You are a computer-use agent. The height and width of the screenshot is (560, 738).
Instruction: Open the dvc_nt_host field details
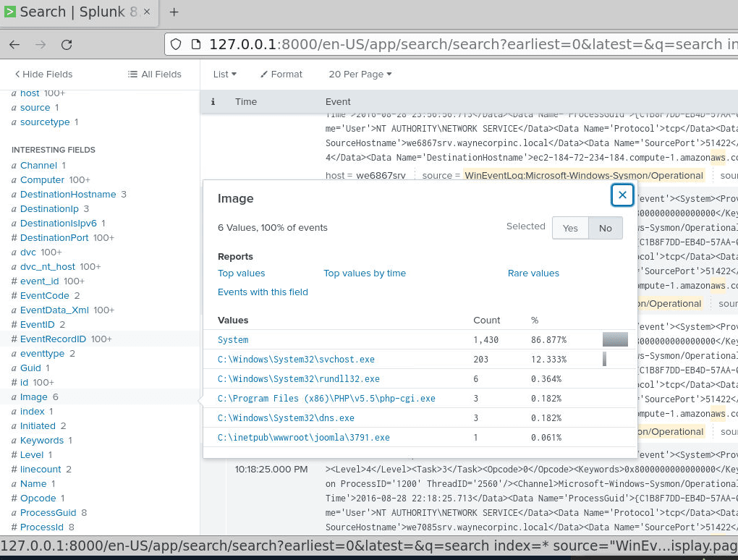point(48,267)
